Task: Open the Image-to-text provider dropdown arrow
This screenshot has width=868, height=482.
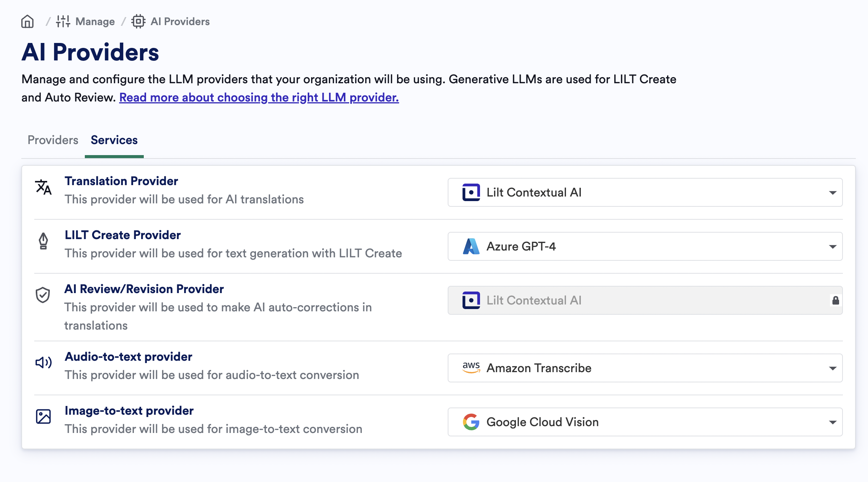Action: 833,422
